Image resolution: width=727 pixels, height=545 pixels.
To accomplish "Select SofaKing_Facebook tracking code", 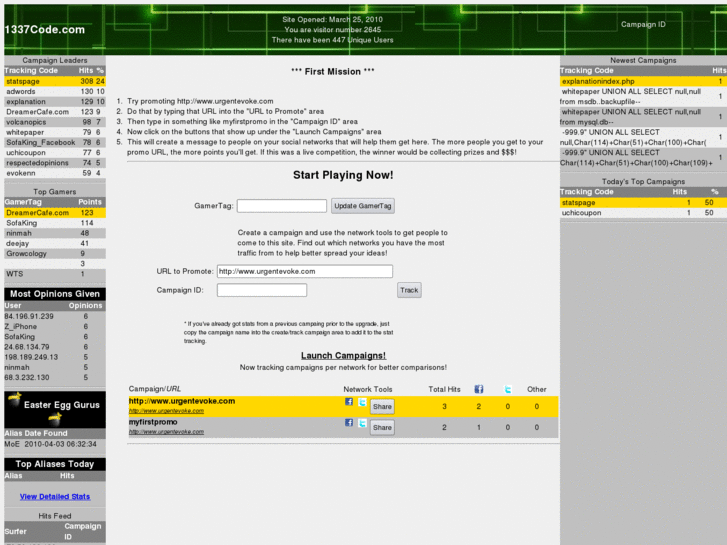I will pos(55,142).
